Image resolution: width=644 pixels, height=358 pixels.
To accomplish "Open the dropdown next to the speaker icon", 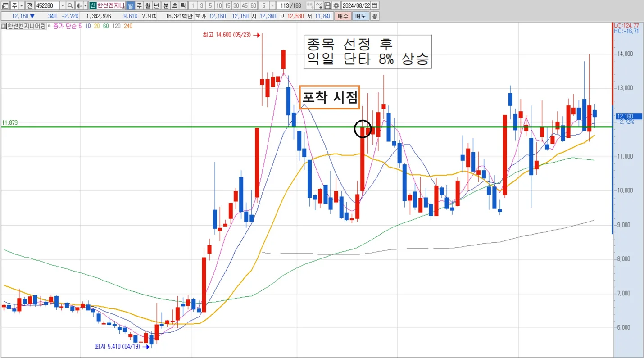I will (86, 6).
